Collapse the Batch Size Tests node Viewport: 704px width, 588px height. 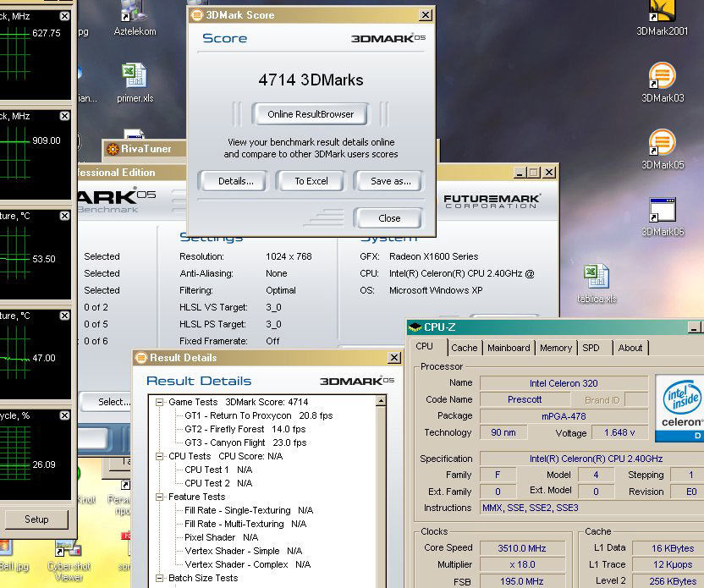coord(158,579)
